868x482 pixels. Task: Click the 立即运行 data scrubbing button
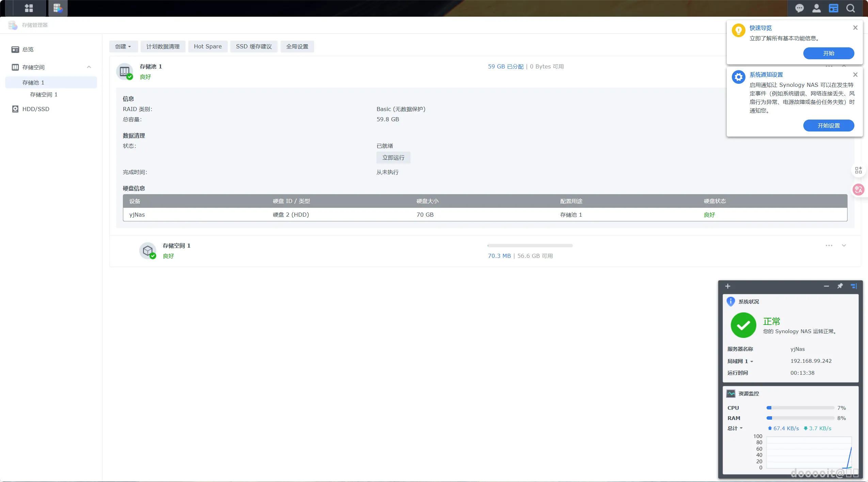(393, 158)
